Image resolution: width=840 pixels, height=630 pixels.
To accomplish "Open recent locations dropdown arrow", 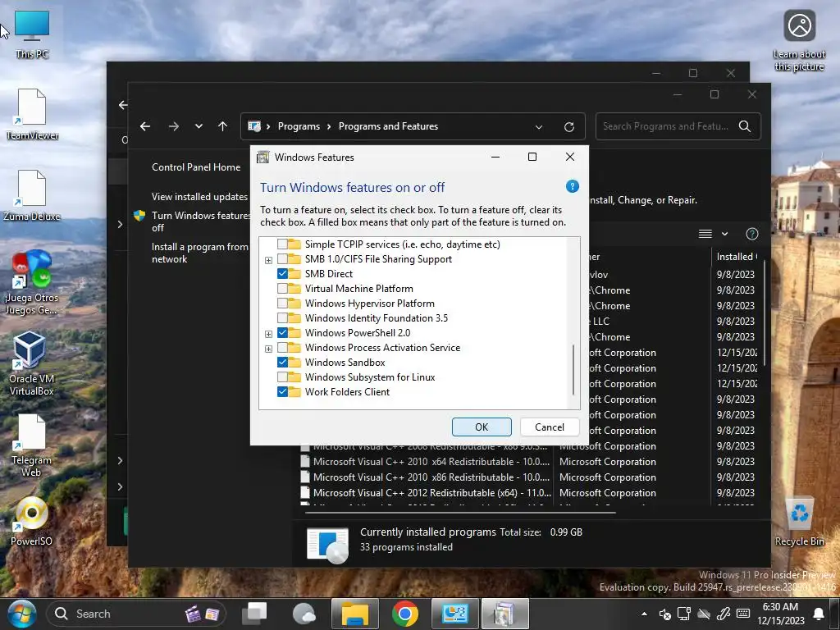I will click(199, 126).
